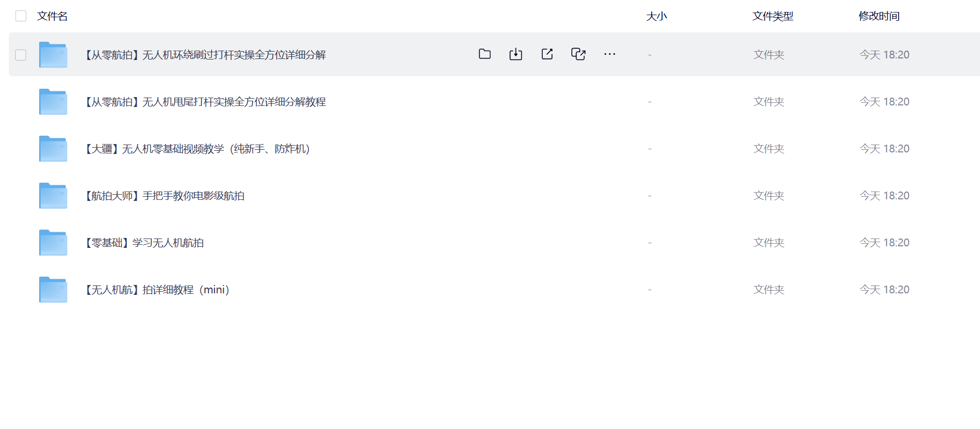Image resolution: width=980 pixels, height=429 pixels.
Task: Sort by 文件名 column header
Action: tap(52, 16)
